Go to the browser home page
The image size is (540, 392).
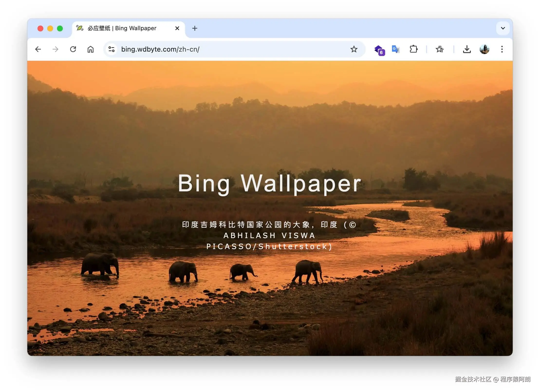click(x=91, y=49)
